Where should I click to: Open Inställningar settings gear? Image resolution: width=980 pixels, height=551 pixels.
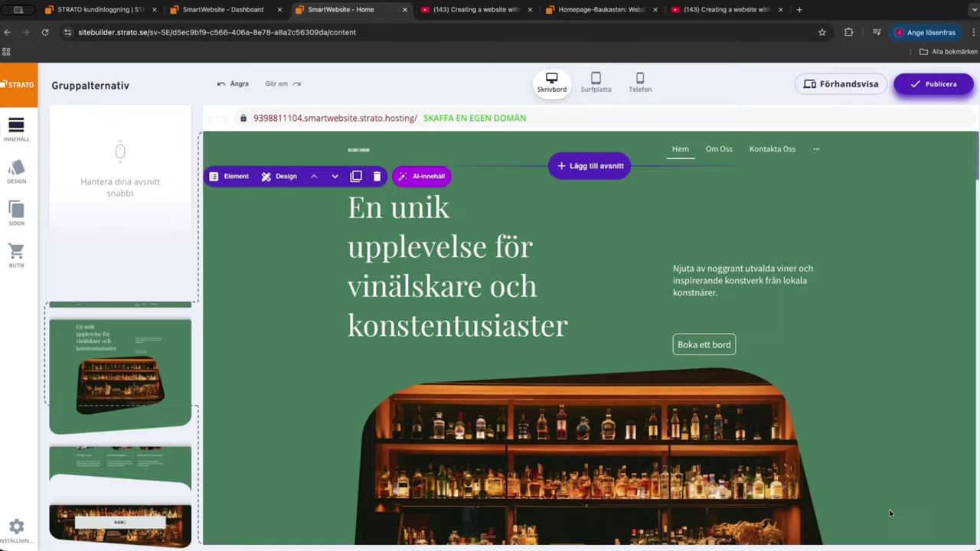(x=16, y=530)
